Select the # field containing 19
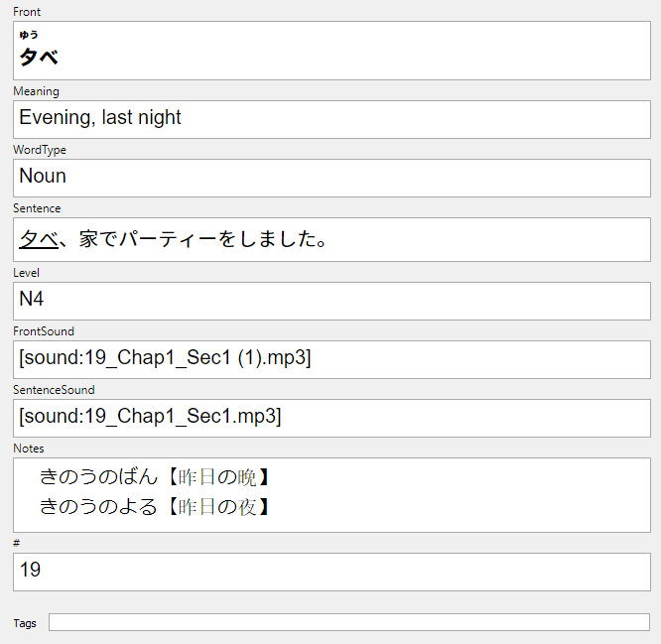661x644 pixels. tap(331, 572)
